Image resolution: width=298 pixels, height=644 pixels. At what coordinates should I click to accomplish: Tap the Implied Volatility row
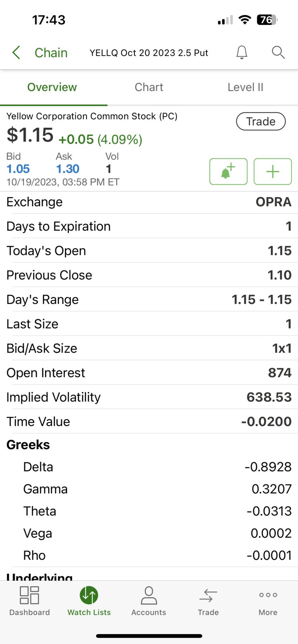click(149, 397)
